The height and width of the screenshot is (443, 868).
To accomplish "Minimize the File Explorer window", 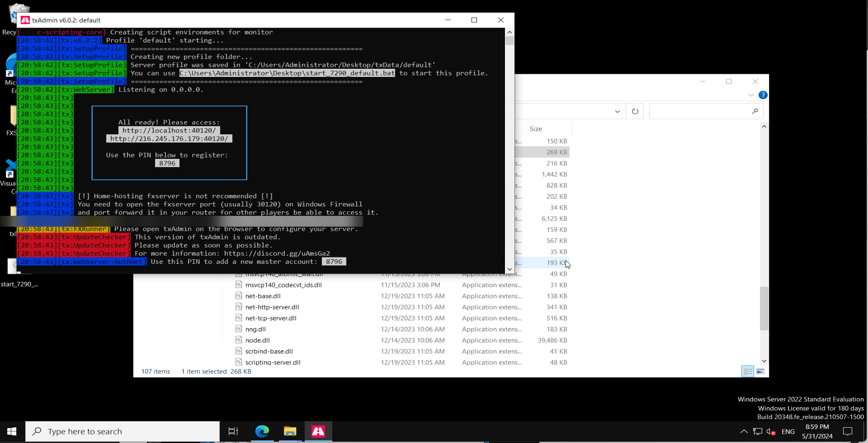I will point(703,81).
